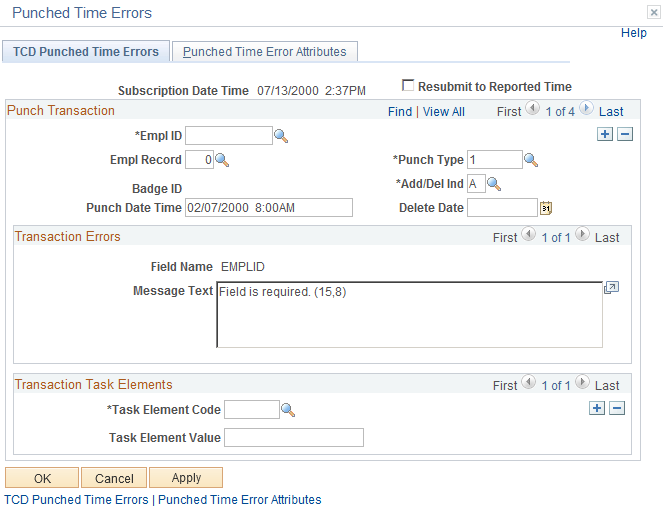Click the Cancel button
The height and width of the screenshot is (512, 663).
click(114, 478)
